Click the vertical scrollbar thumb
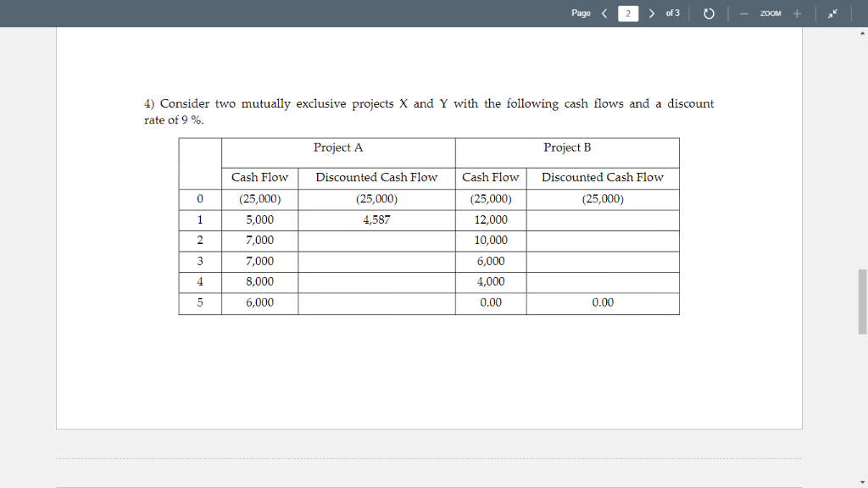The width and height of the screenshot is (868, 488). click(x=858, y=301)
